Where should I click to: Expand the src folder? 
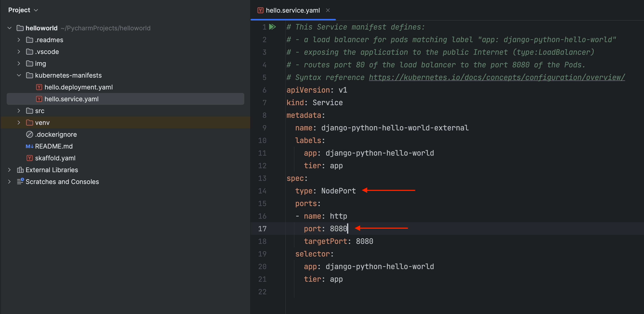coord(19,111)
